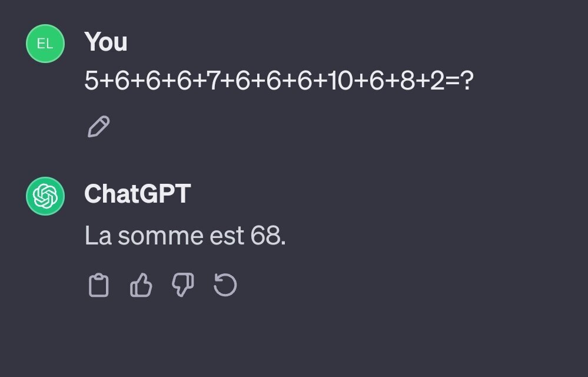Click the equals sign in the user's message

(x=453, y=81)
